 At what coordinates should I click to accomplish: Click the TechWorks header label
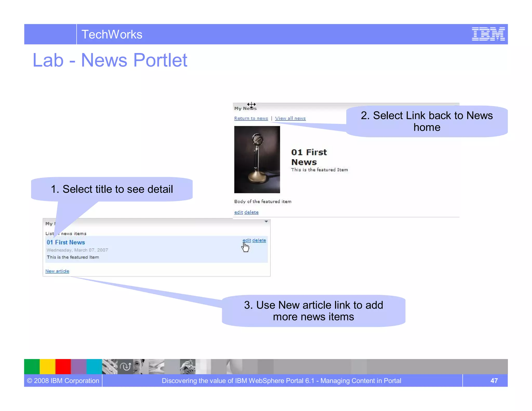[x=112, y=34]
